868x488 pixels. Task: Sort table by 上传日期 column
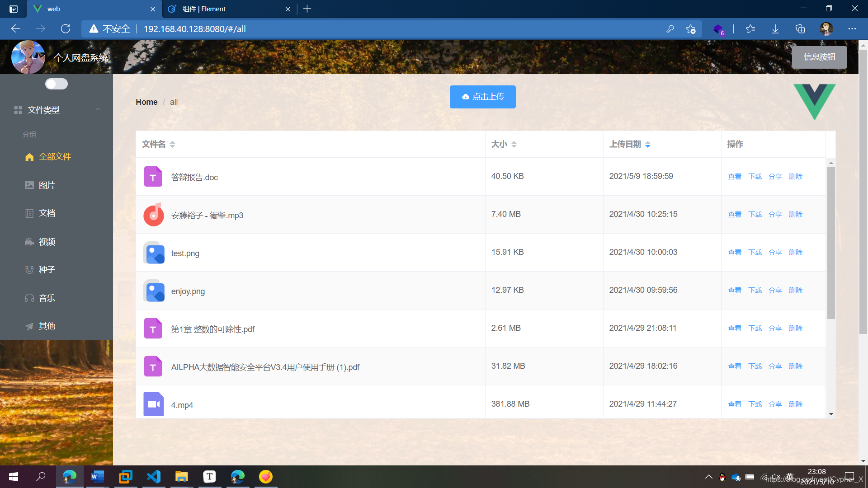(x=648, y=144)
